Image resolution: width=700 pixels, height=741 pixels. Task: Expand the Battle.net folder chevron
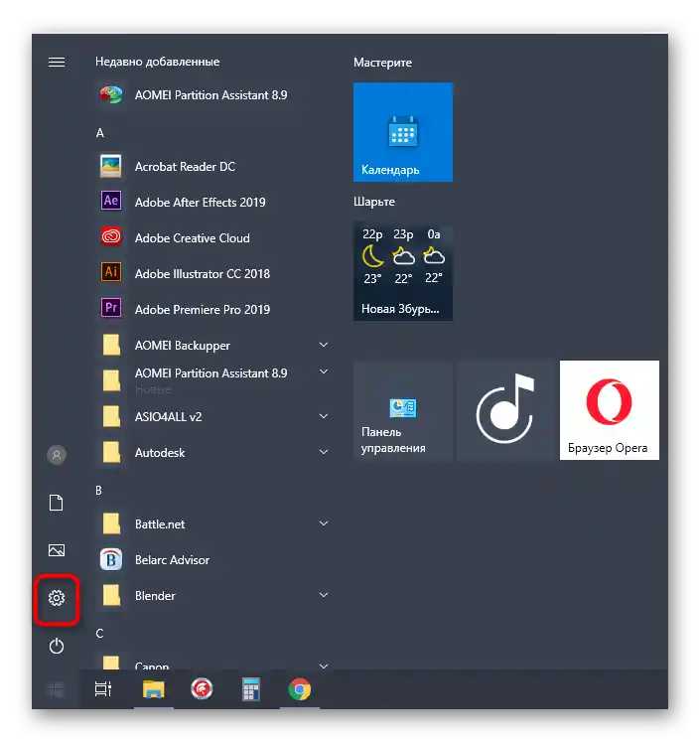pyautogui.click(x=324, y=523)
